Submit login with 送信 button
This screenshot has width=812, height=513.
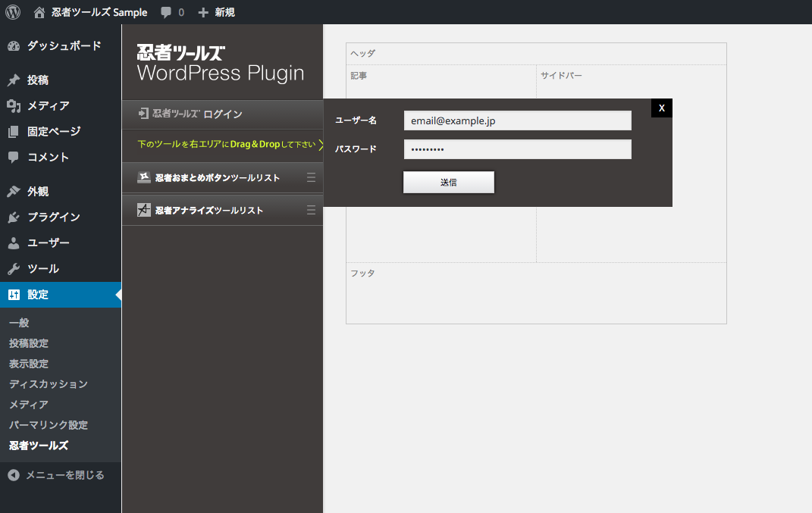point(449,182)
